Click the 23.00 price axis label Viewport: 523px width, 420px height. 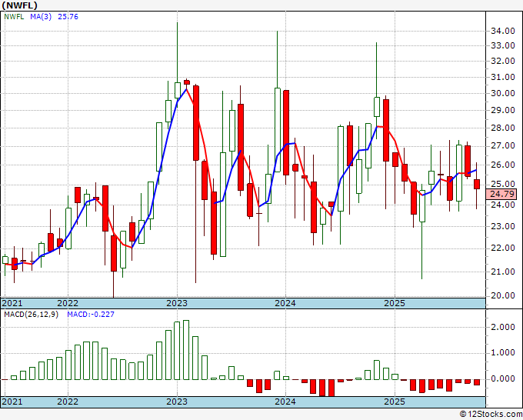click(x=503, y=226)
